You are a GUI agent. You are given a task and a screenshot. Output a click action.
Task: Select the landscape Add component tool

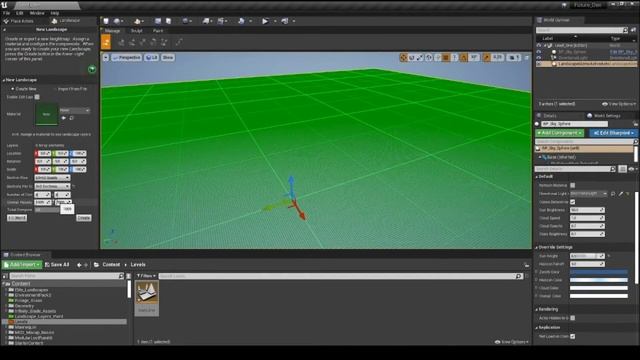pyautogui.click(x=132, y=42)
